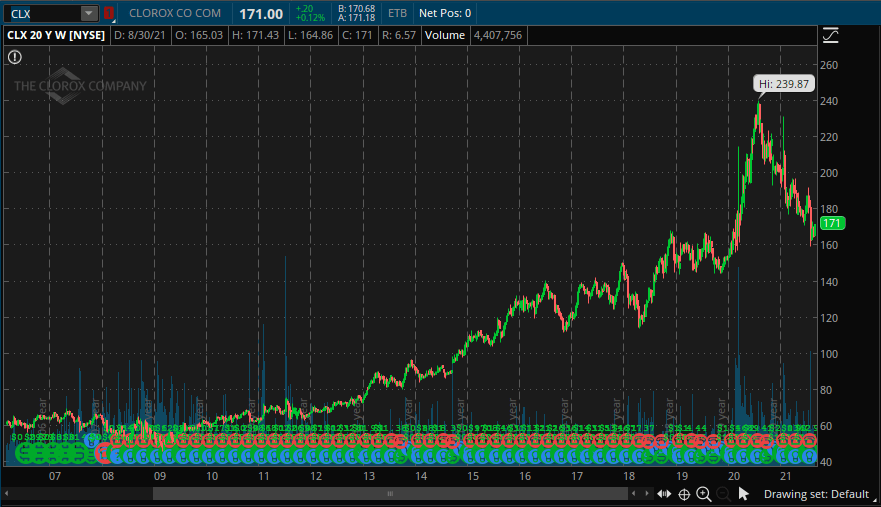Screen dimensions: 881x507
Task: Click the dimmed zoom out magnifier icon
Action: (x=723, y=494)
